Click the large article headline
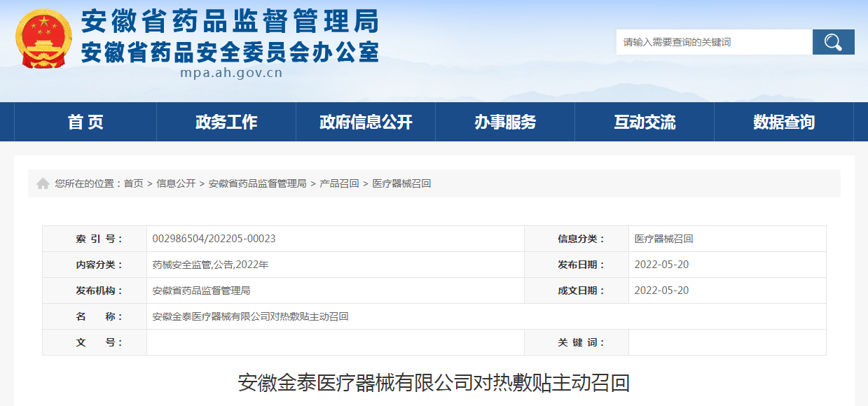Image resolution: width=868 pixels, height=406 pixels. click(434, 383)
